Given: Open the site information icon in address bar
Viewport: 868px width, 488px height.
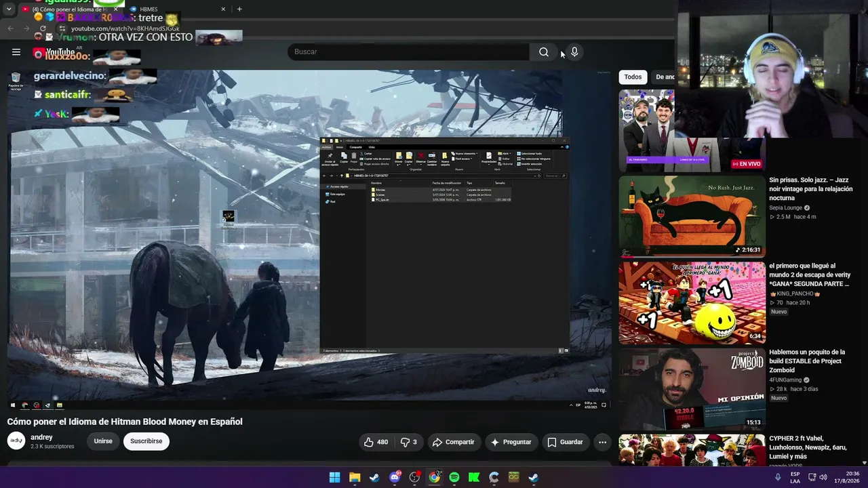Looking at the screenshot, I should tap(62, 28).
